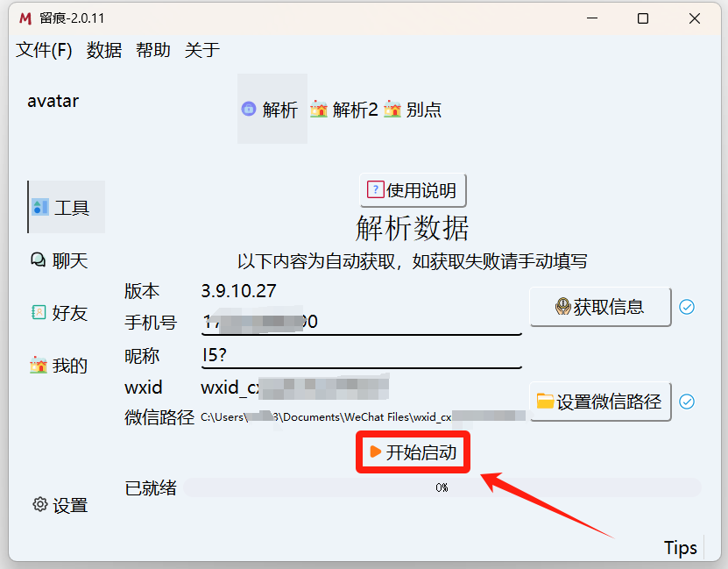This screenshot has height=569, width=728.
Task: Go to the 聊天 sidebar section
Action: click(60, 260)
